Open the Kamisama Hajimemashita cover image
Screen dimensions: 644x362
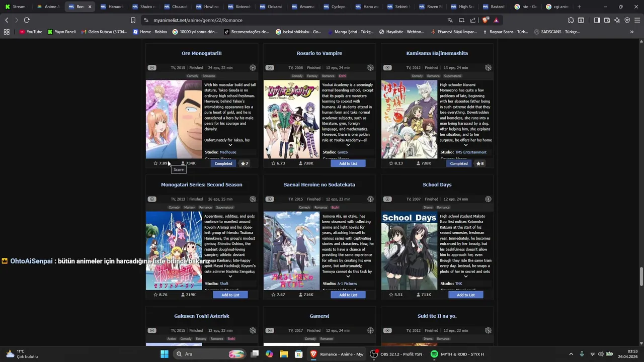pyautogui.click(x=409, y=120)
